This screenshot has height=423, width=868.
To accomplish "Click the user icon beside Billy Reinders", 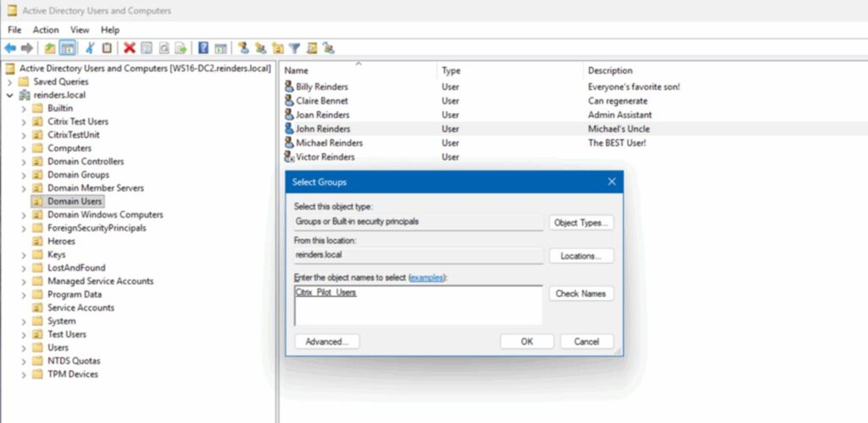I will 289,86.
